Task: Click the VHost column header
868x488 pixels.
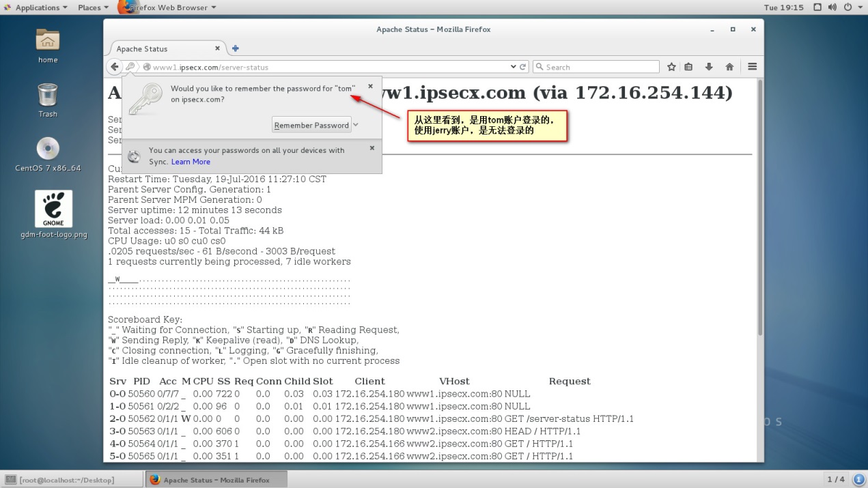Action: click(x=454, y=382)
